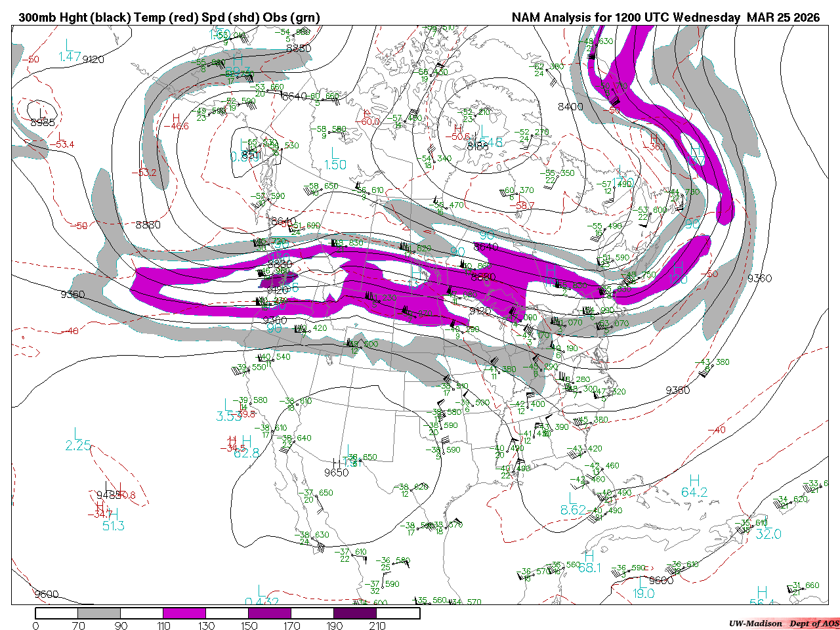Click the NAM Analysis date title text
The width and height of the screenshot is (840, 630).
[x=665, y=18]
